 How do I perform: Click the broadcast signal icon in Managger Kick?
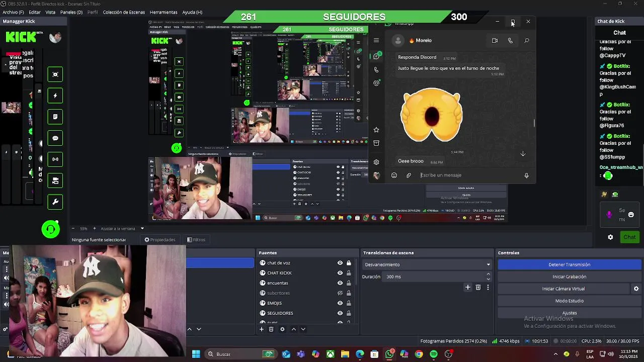pyautogui.click(x=55, y=159)
